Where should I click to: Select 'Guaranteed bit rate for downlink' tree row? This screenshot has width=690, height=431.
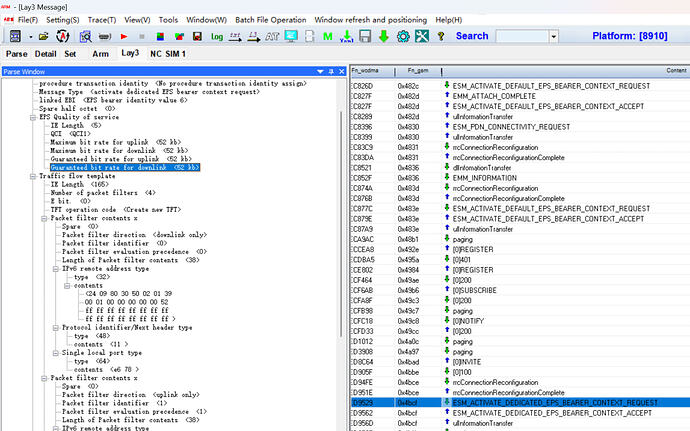click(125, 167)
